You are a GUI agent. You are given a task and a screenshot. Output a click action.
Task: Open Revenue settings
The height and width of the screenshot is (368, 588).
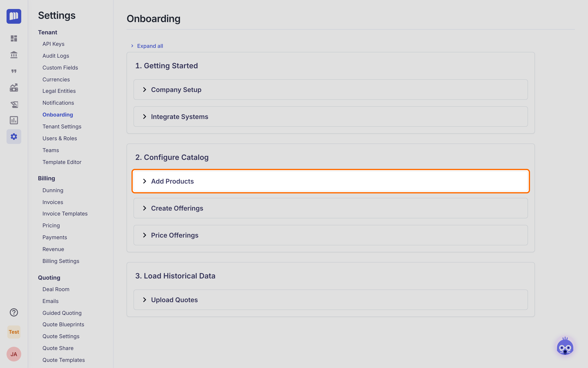(53, 249)
